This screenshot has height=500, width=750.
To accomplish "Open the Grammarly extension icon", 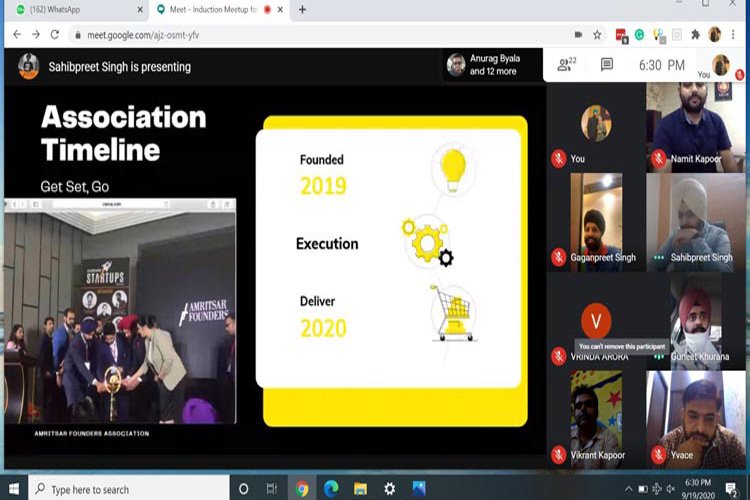I will click(x=640, y=34).
